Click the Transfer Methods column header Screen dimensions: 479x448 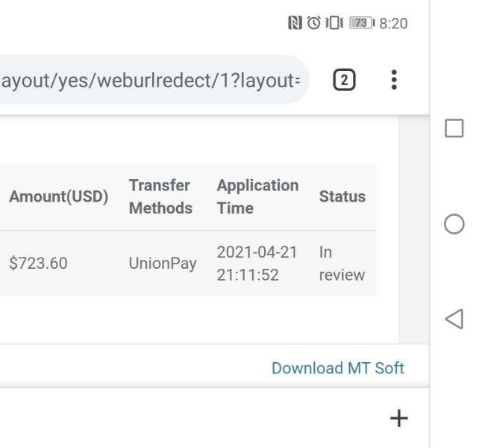(160, 197)
